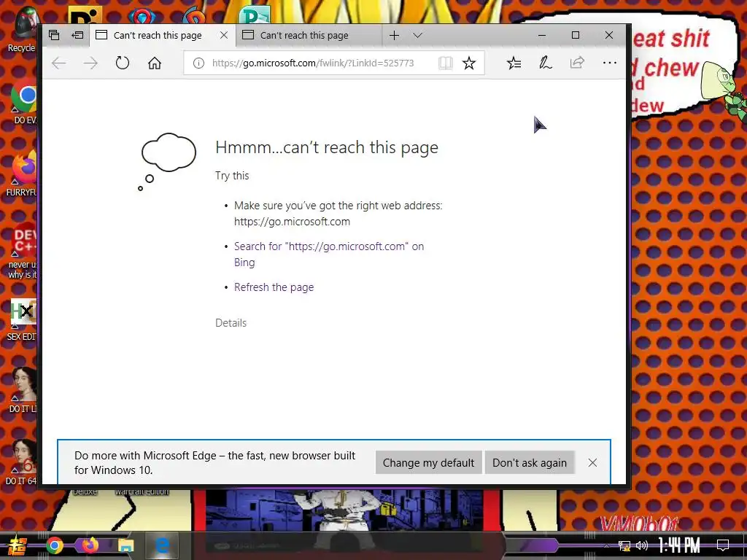Viewport: 747px width, 560px height.
Task: Open volume control tray icon
Action: tap(642, 545)
